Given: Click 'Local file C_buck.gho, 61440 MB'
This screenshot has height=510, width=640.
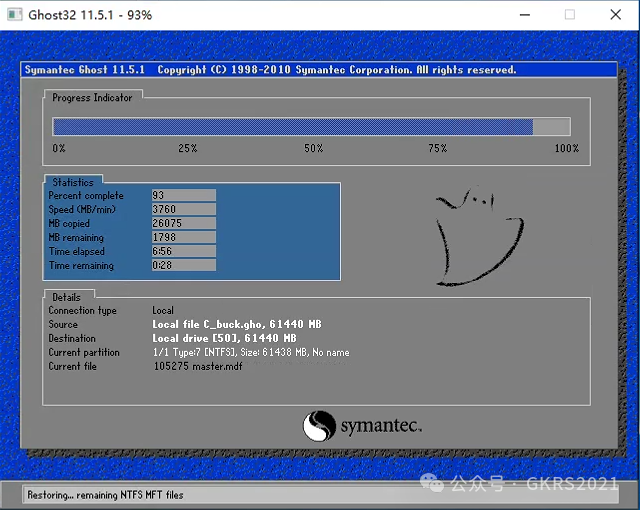Looking at the screenshot, I should tap(237, 324).
